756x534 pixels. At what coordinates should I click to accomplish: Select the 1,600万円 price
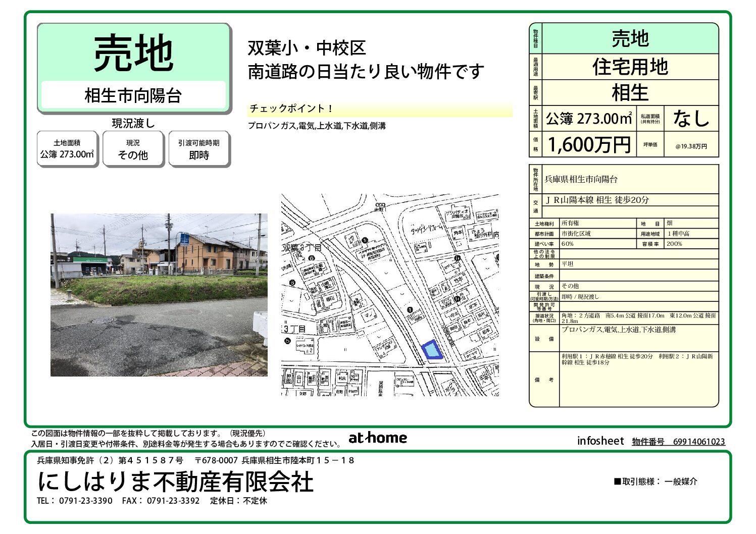pos(589,145)
